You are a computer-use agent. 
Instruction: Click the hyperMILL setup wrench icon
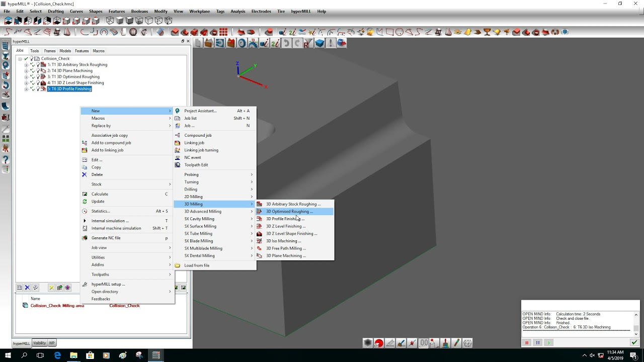coord(85,284)
